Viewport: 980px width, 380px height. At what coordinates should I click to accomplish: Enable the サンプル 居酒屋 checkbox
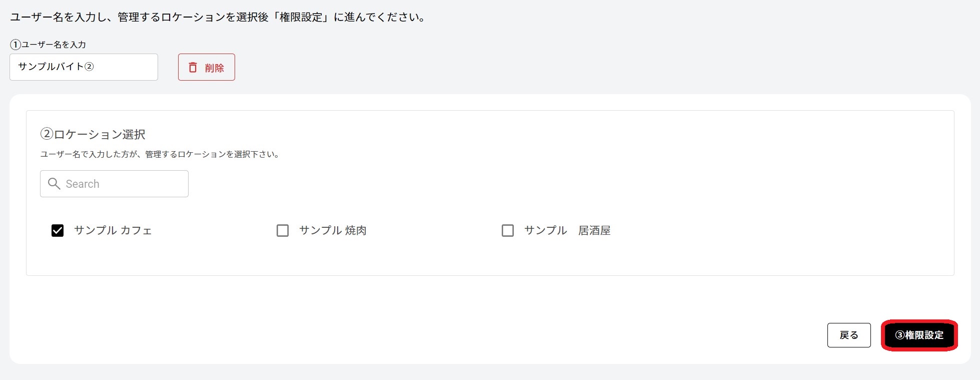tap(508, 230)
